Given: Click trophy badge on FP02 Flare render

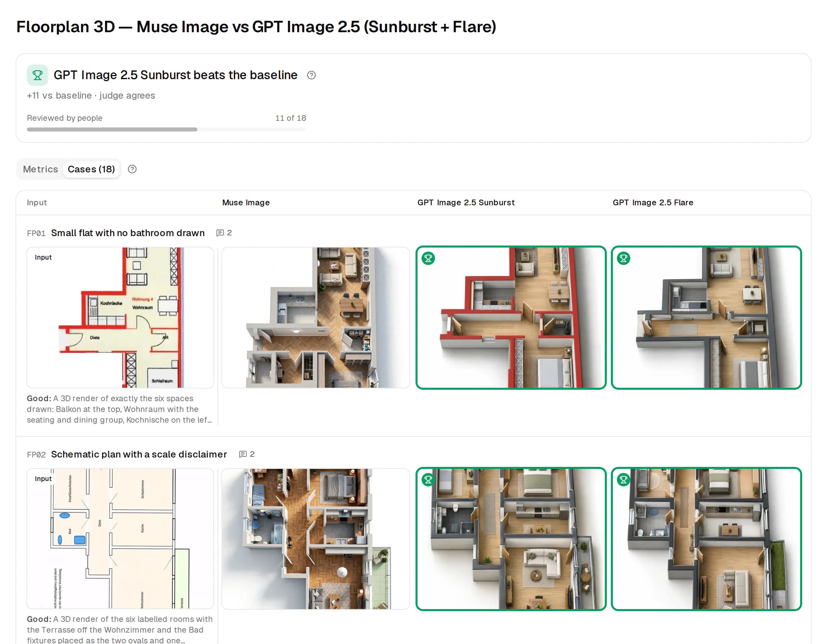Looking at the screenshot, I should pos(624,480).
